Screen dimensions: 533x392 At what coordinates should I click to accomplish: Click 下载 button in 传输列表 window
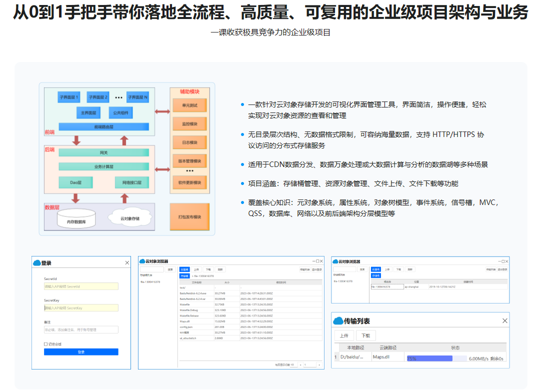pos(365,335)
